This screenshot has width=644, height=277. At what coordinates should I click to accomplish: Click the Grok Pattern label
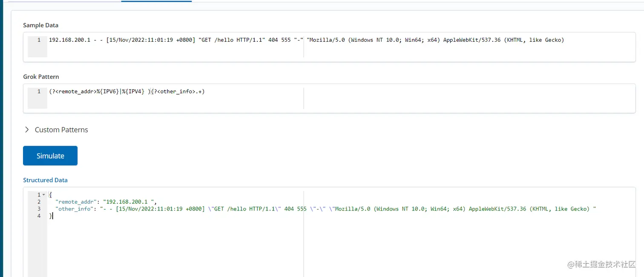(41, 77)
